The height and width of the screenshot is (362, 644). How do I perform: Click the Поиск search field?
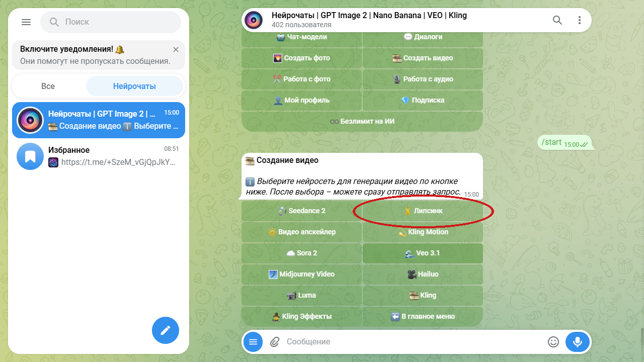click(111, 22)
